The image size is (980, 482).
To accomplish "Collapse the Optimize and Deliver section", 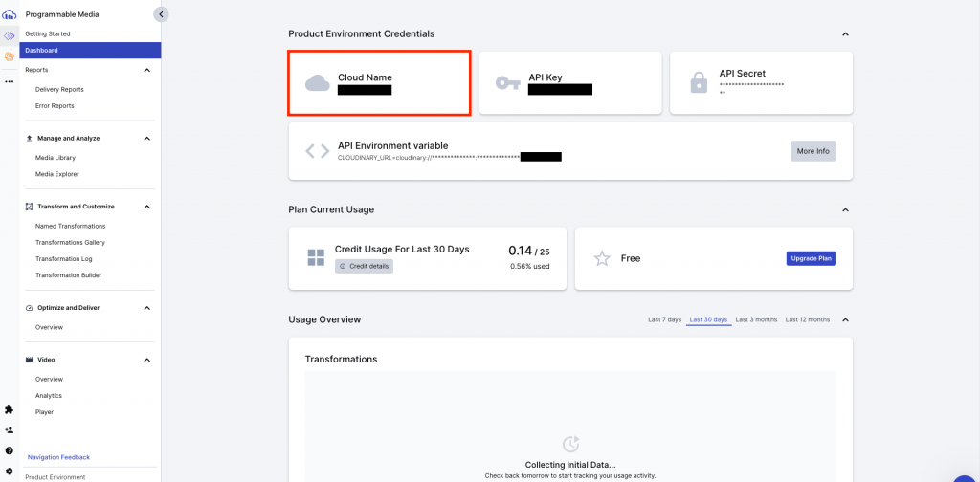I will click(x=147, y=308).
